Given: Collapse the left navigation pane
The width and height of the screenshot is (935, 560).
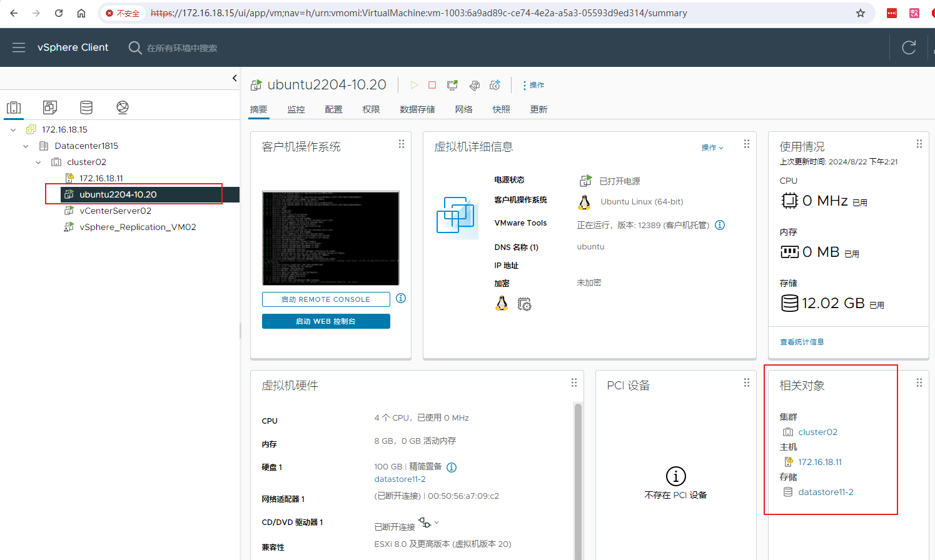Looking at the screenshot, I should pos(235,78).
